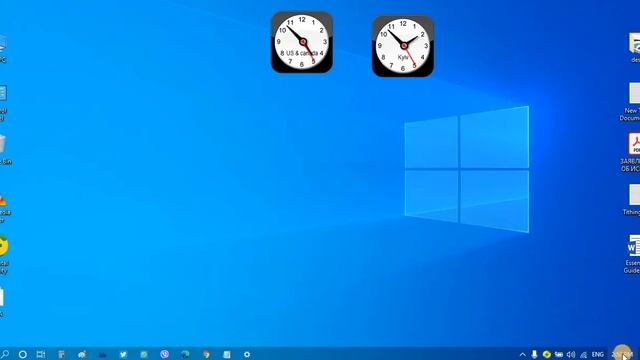Launch Google Chrome from the taskbar
This screenshot has width=640, height=360.
click(206, 354)
